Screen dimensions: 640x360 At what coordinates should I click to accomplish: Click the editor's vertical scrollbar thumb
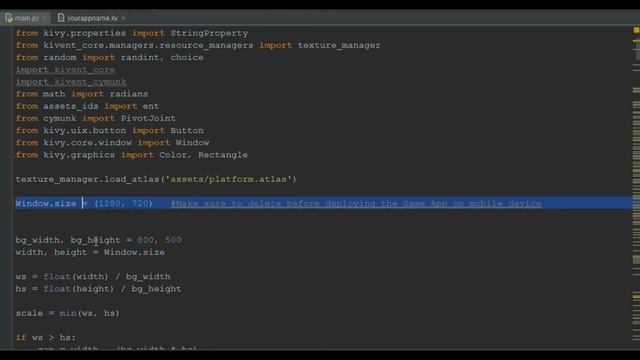pos(637,50)
